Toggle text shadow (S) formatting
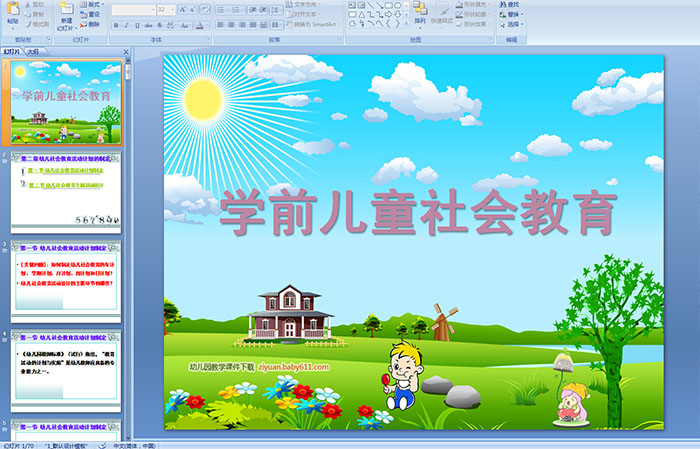 pyautogui.click(x=160, y=25)
